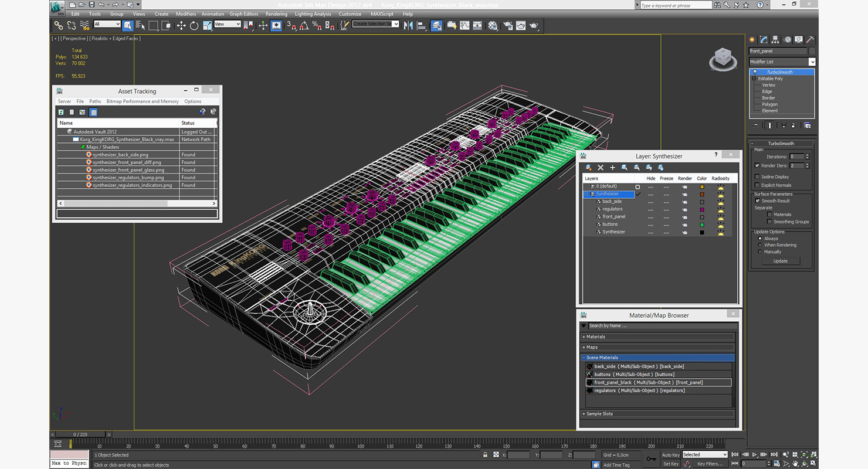Enable the Explicit Normals checkbox
The width and height of the screenshot is (868, 469).
click(757, 185)
